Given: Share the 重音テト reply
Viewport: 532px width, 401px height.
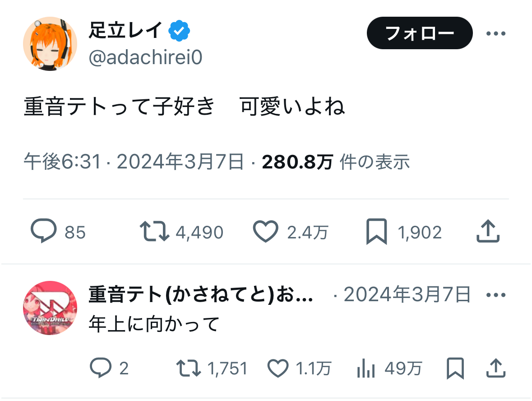Looking at the screenshot, I should (495, 368).
